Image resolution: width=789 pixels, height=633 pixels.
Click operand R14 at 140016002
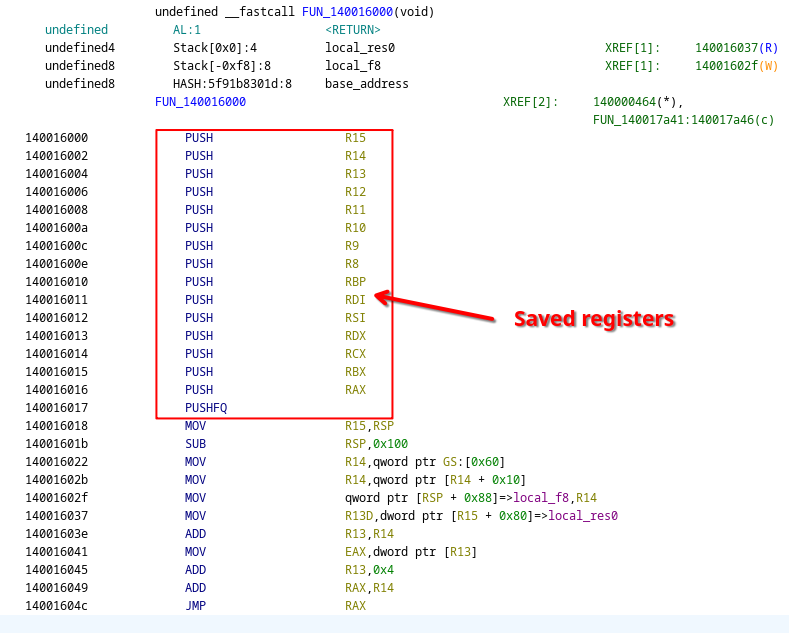tap(355, 156)
